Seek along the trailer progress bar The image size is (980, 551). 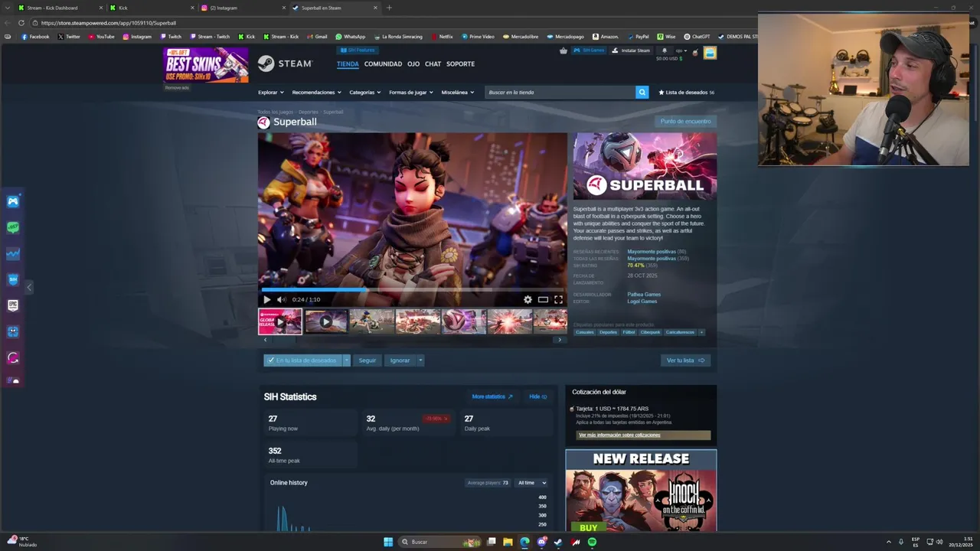tap(412, 289)
